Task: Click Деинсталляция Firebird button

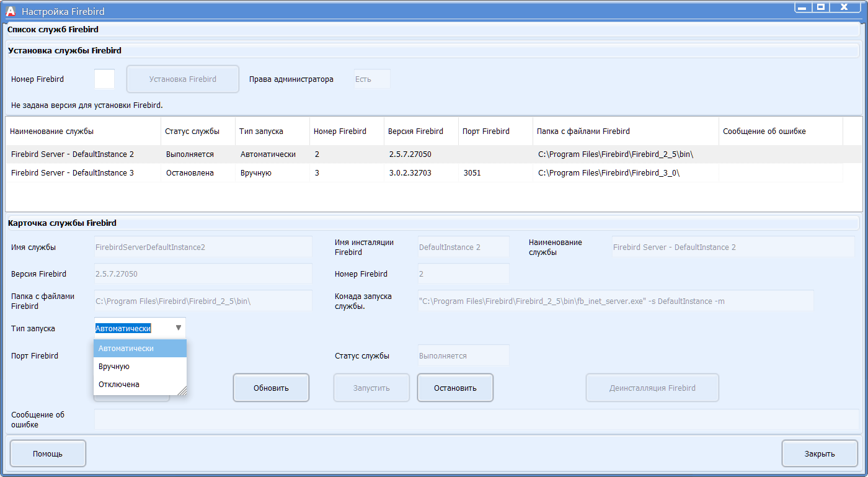Action: [x=652, y=388]
